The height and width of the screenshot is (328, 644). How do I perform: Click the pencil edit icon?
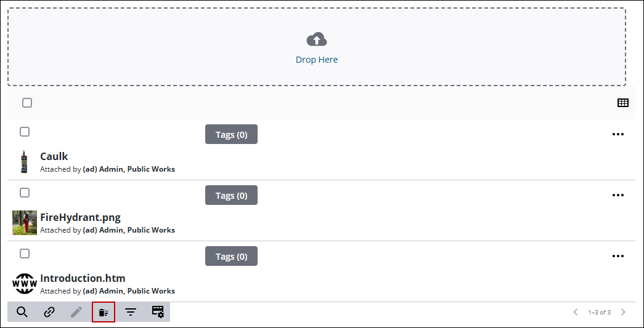click(x=76, y=312)
